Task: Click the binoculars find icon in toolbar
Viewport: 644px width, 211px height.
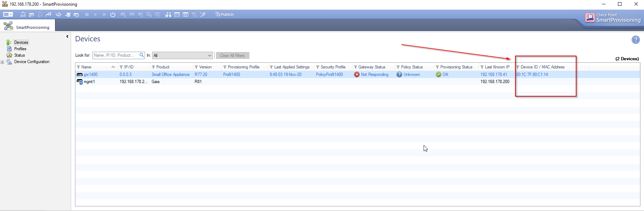Action: (x=168, y=15)
